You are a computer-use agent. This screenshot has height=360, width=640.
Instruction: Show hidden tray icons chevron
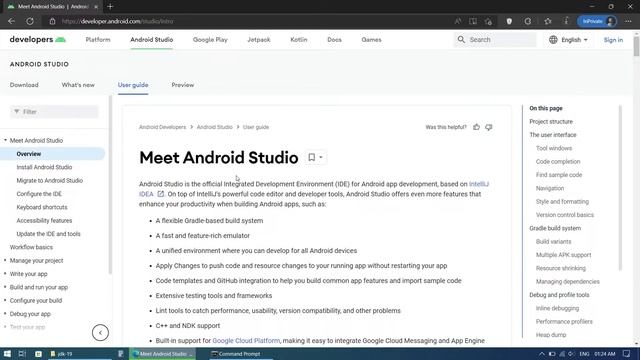(542, 354)
